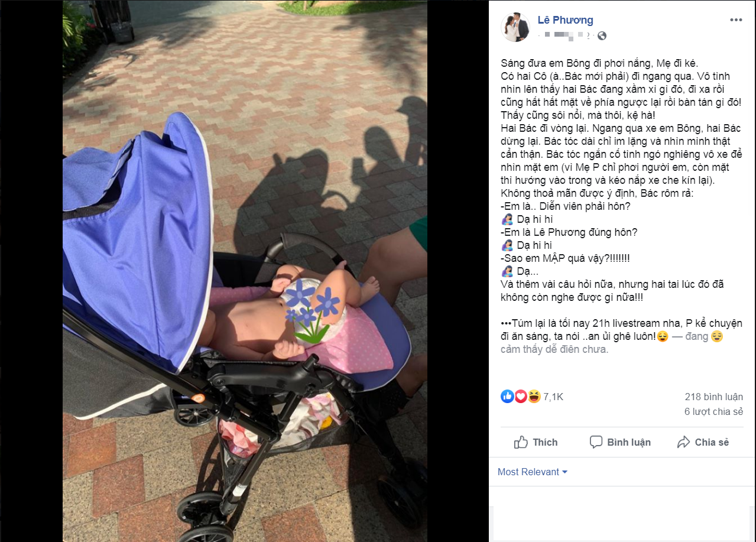The image size is (756, 542).
Task: Click the Bình luận comment button
Action: [x=620, y=442]
